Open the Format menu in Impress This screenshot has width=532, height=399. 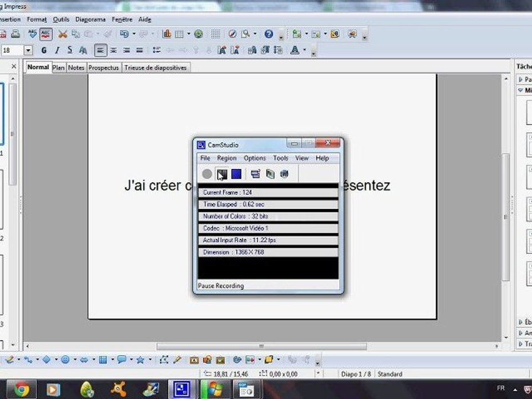pyautogui.click(x=37, y=20)
